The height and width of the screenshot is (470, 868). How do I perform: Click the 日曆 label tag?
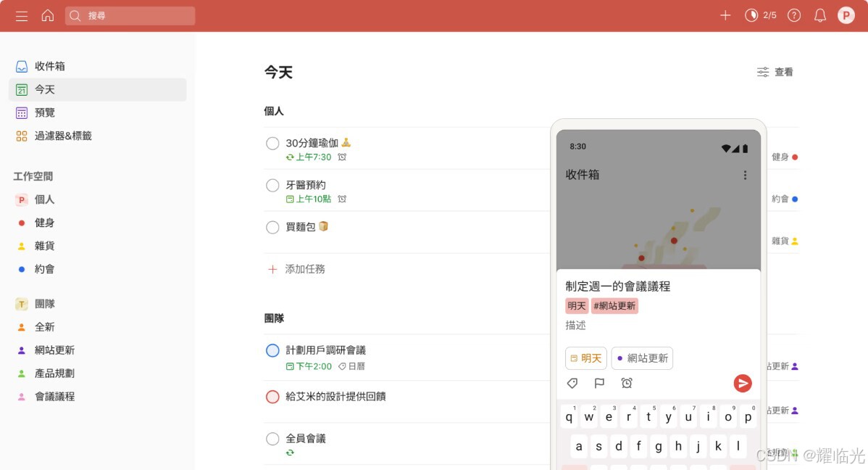pyautogui.click(x=351, y=366)
